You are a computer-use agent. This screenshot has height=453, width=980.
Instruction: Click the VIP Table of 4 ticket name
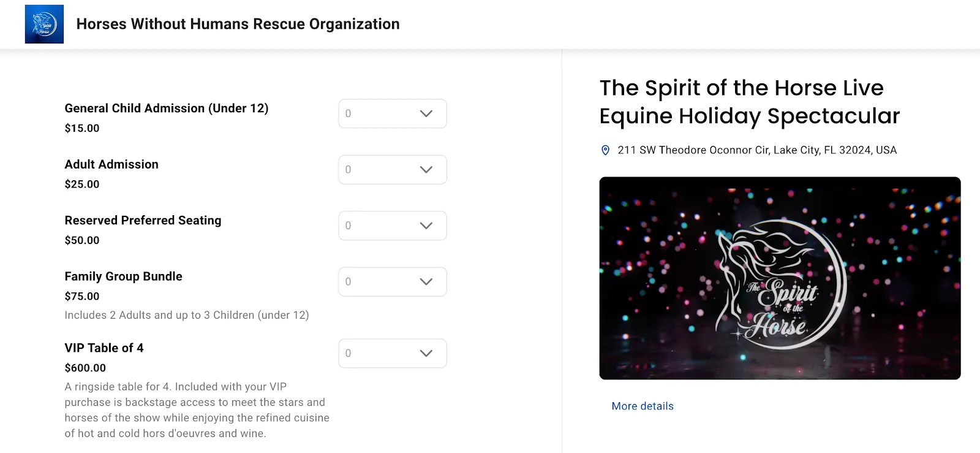[104, 348]
